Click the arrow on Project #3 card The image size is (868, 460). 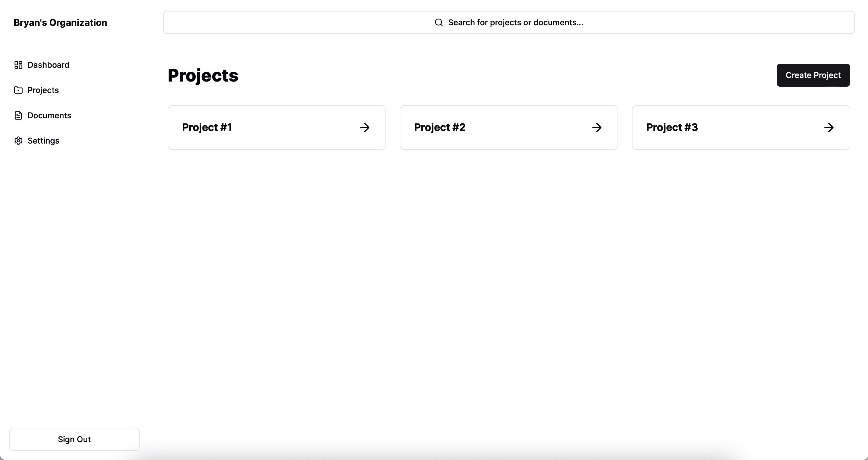click(x=829, y=127)
